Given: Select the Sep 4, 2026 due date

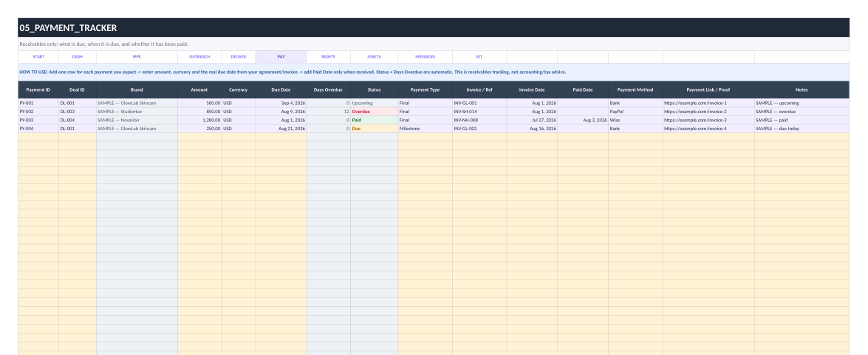Looking at the screenshot, I should (281, 103).
